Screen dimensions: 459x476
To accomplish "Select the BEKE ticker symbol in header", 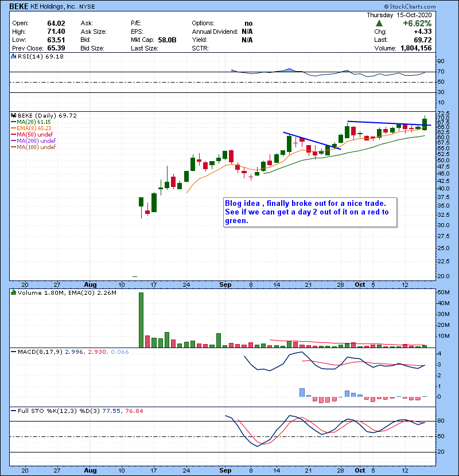I will point(19,6).
